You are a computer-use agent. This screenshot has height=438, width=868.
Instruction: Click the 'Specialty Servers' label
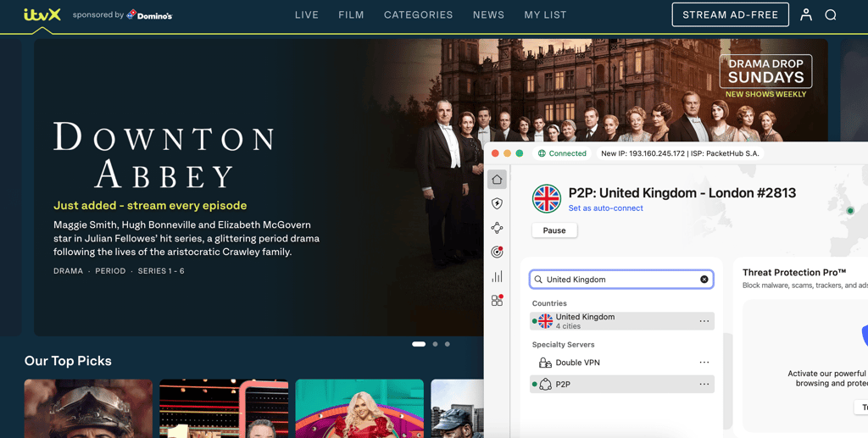[x=563, y=345]
